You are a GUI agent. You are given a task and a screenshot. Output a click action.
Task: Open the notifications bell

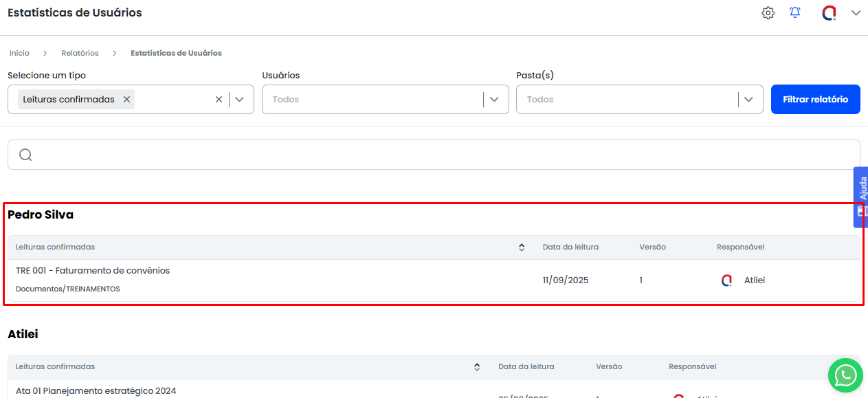tap(795, 13)
